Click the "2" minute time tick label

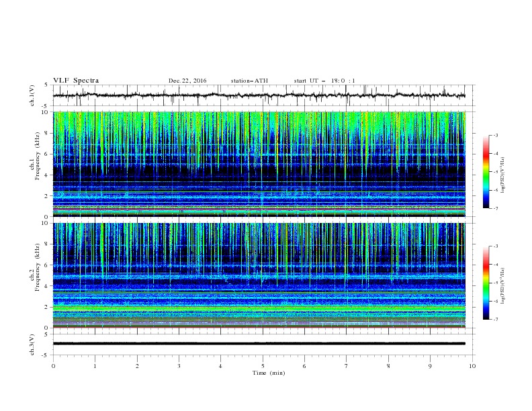click(137, 366)
